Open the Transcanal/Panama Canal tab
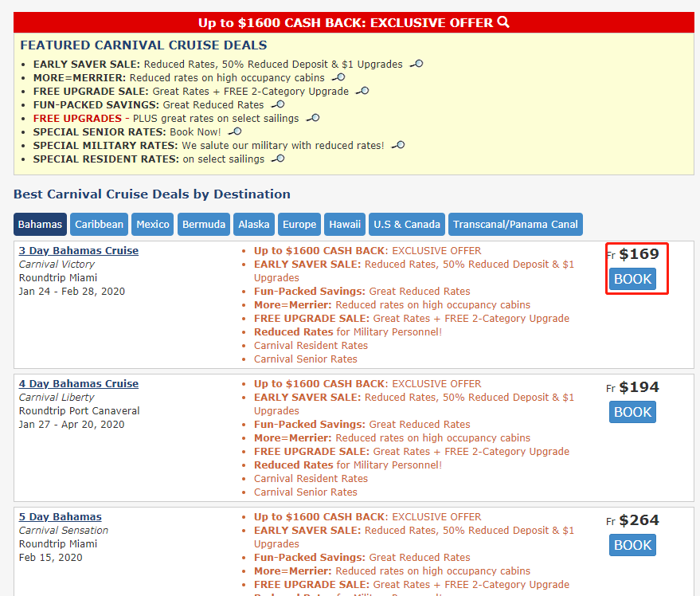Image resolution: width=700 pixels, height=596 pixels. coord(515,224)
